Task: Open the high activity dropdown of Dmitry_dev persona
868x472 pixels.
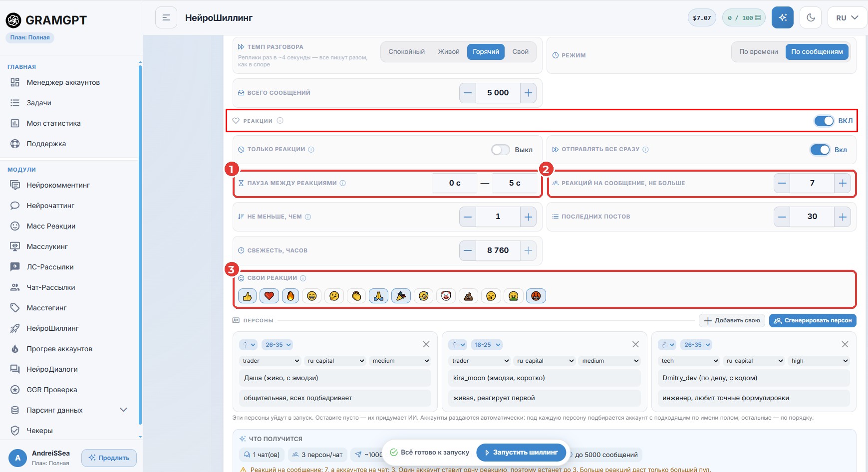Action: click(x=819, y=361)
